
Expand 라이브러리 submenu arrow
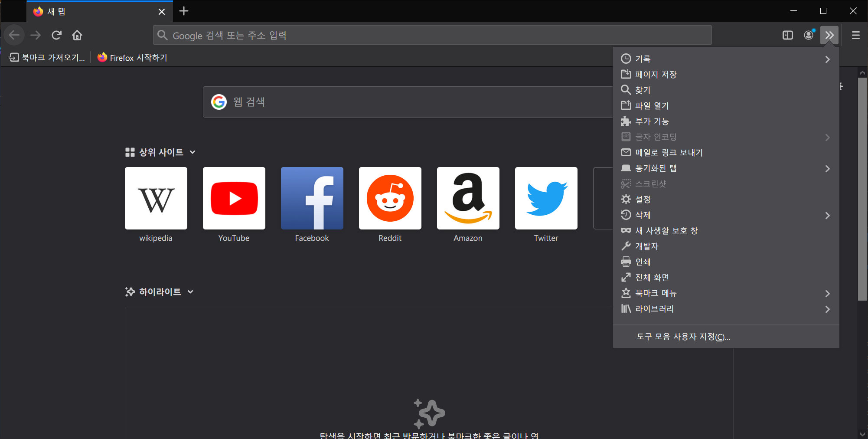coord(827,309)
